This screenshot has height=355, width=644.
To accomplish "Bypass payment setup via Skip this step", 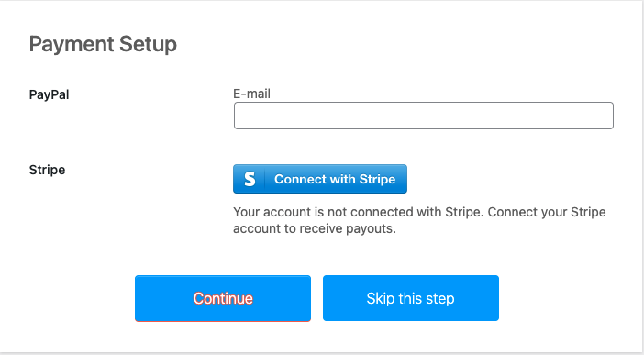I will [411, 298].
